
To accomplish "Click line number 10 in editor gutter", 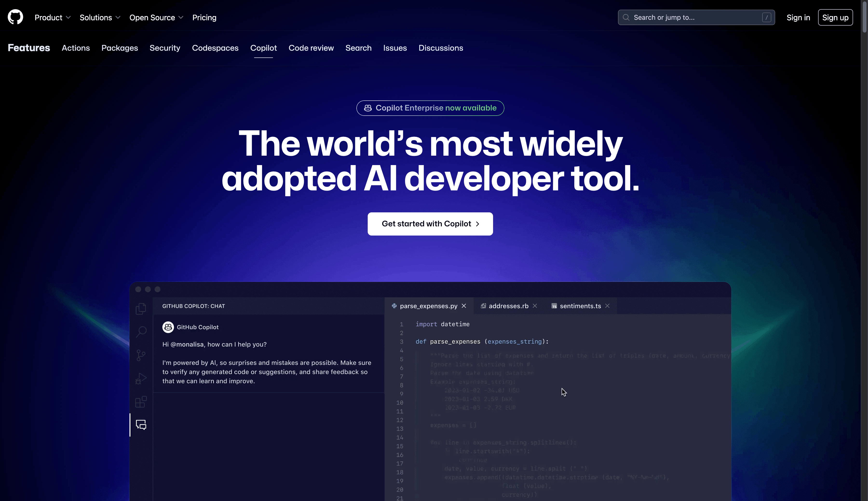I will click(x=400, y=403).
